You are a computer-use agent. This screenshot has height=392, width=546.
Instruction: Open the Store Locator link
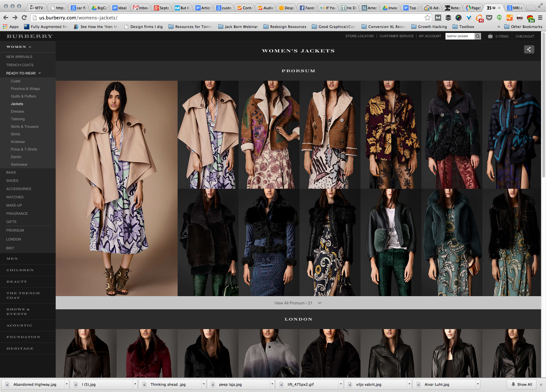tap(359, 36)
